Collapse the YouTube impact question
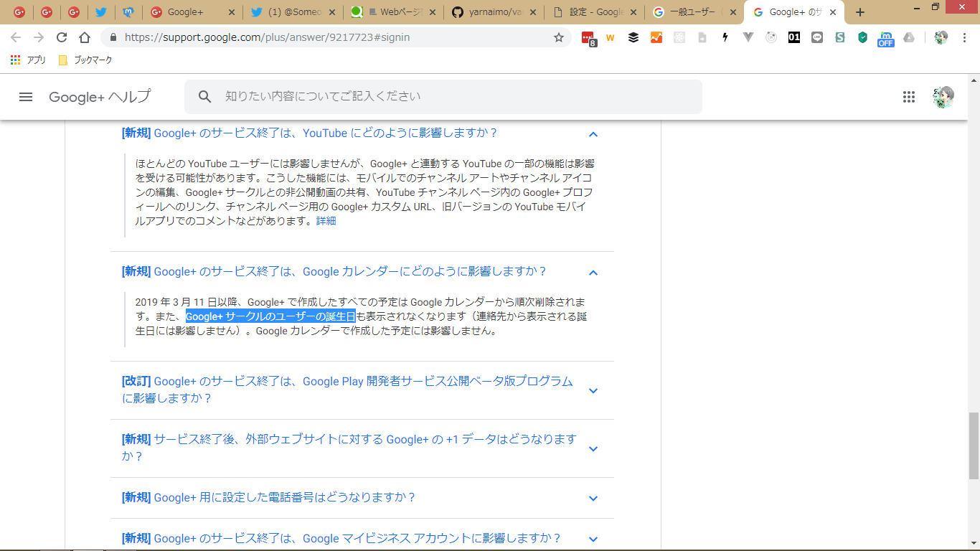Viewport: 980px width, 551px height. tap(593, 134)
